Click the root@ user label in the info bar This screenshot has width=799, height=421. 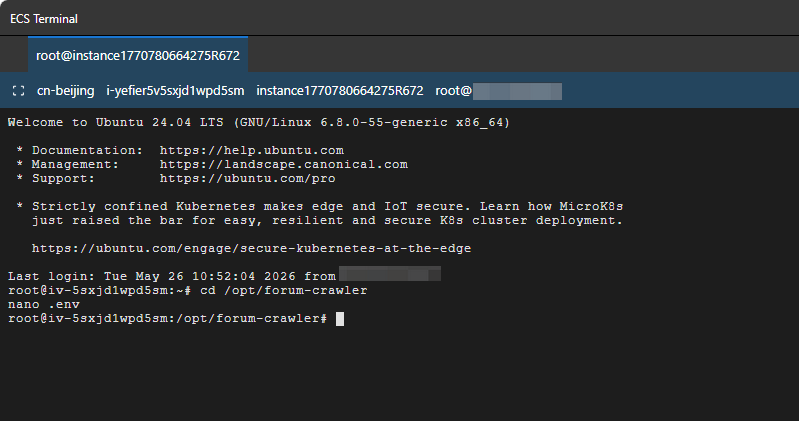(x=454, y=91)
